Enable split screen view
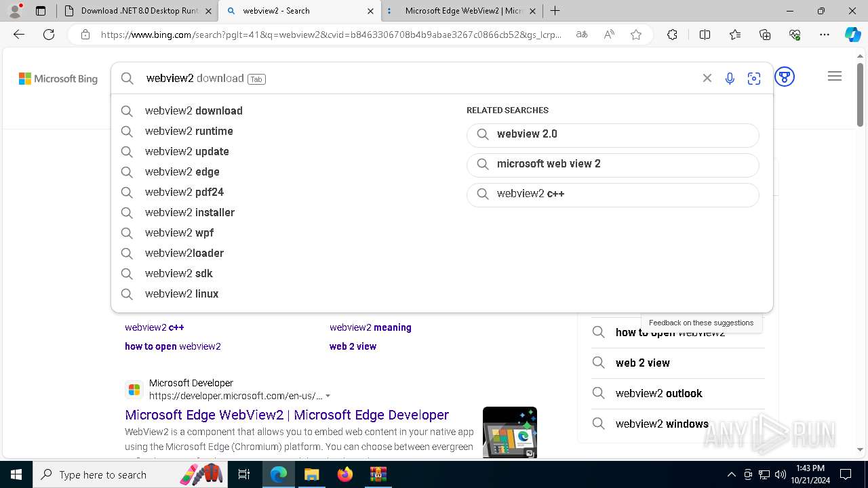This screenshot has height=488, width=868. [x=705, y=35]
